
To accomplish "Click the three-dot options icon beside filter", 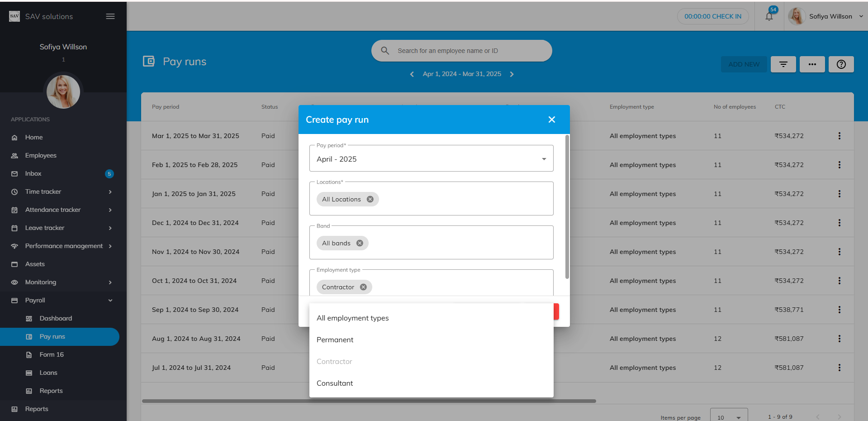I will (x=812, y=64).
